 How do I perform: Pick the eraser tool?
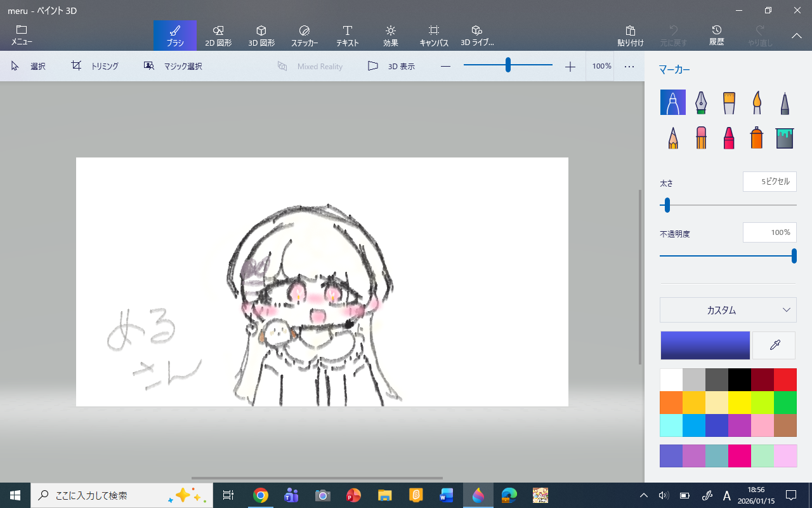coord(701,137)
